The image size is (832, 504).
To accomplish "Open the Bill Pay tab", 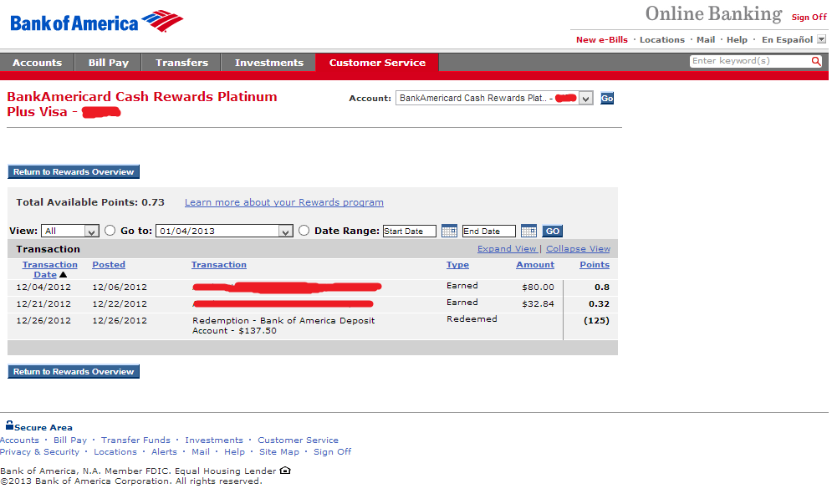I will pos(108,63).
